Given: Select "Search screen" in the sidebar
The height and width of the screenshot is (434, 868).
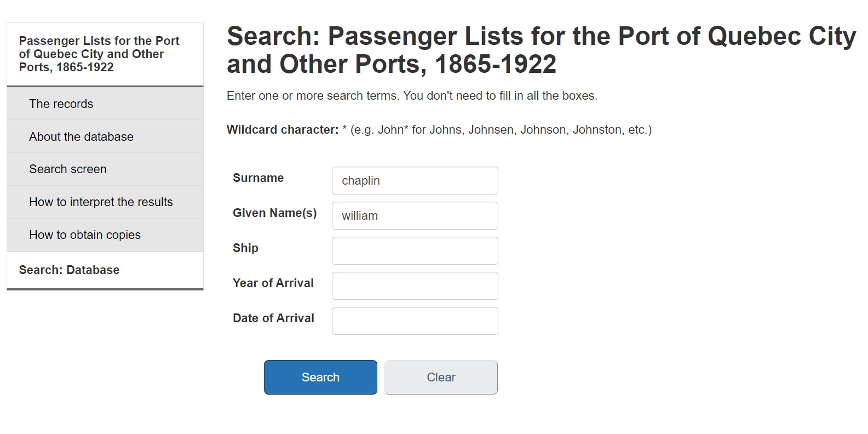Looking at the screenshot, I should 68,169.
